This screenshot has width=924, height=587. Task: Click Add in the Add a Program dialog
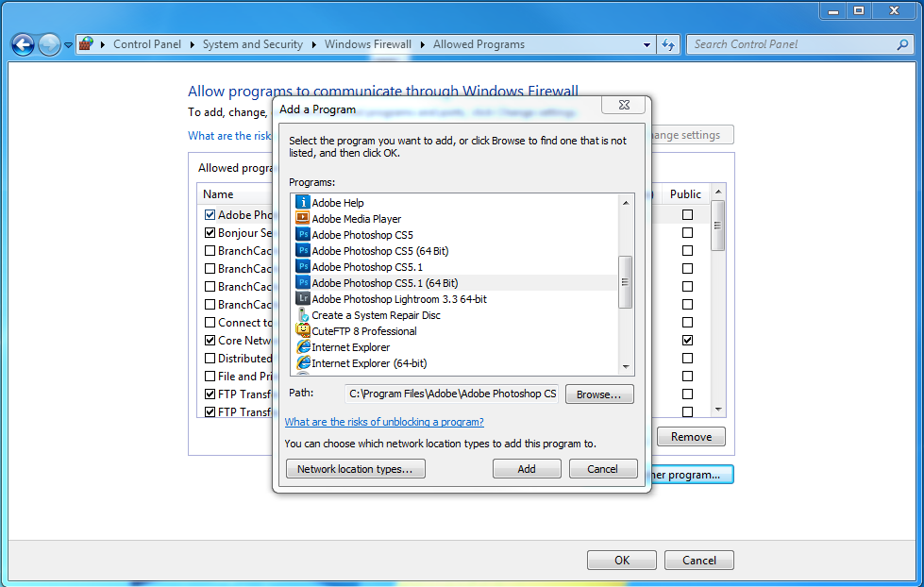pos(527,469)
